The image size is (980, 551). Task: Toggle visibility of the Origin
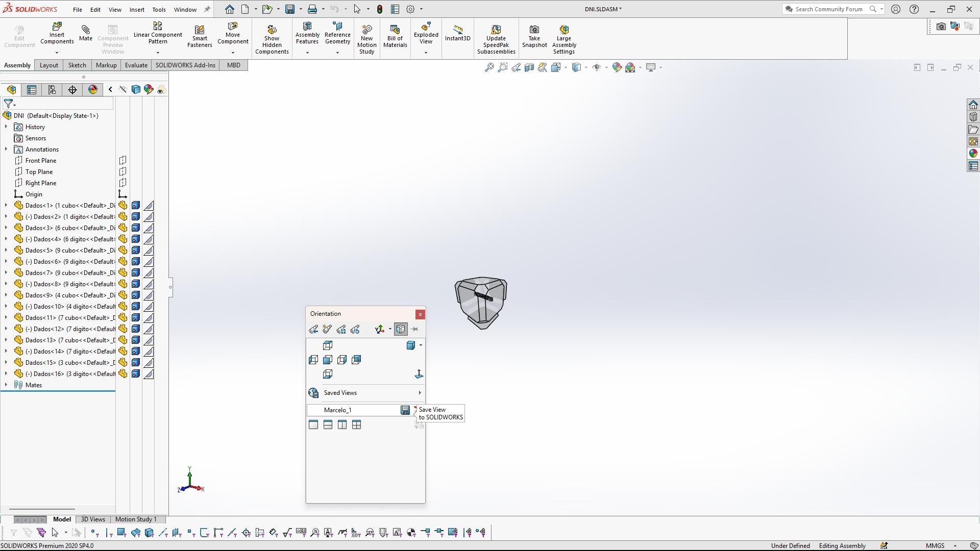pos(123,194)
